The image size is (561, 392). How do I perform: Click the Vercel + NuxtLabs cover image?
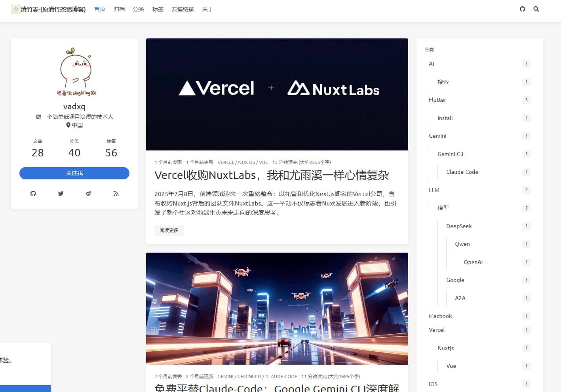coord(277,94)
